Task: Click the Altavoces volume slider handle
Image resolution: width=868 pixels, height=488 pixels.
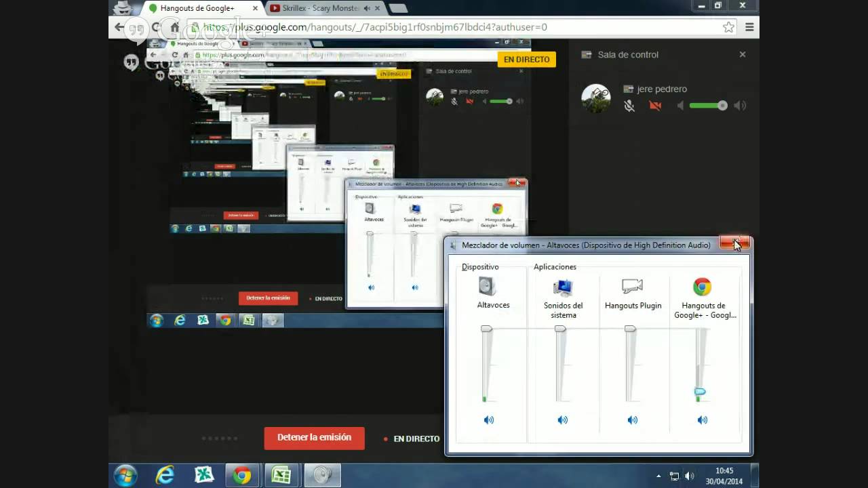Action: coord(486,329)
